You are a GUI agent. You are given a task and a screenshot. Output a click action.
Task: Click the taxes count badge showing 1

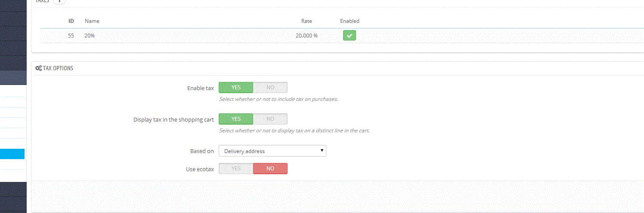point(59,1)
